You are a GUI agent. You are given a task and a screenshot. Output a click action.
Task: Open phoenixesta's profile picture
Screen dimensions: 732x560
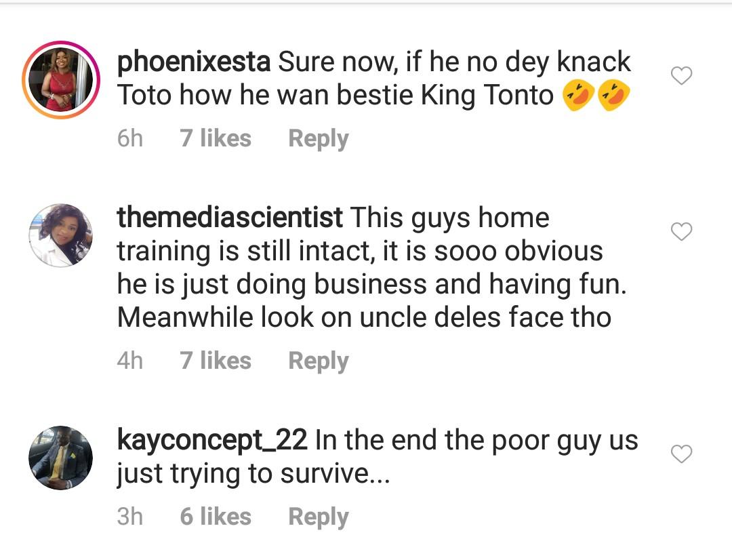coord(61,80)
